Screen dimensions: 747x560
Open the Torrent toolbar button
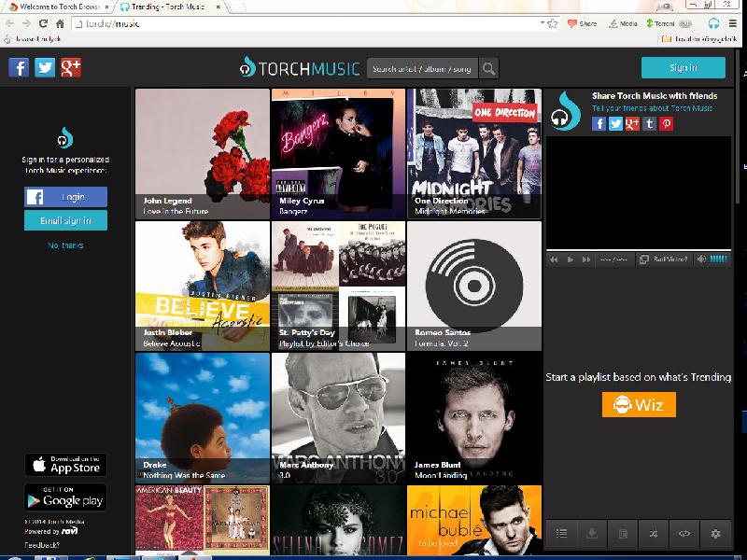click(669, 23)
